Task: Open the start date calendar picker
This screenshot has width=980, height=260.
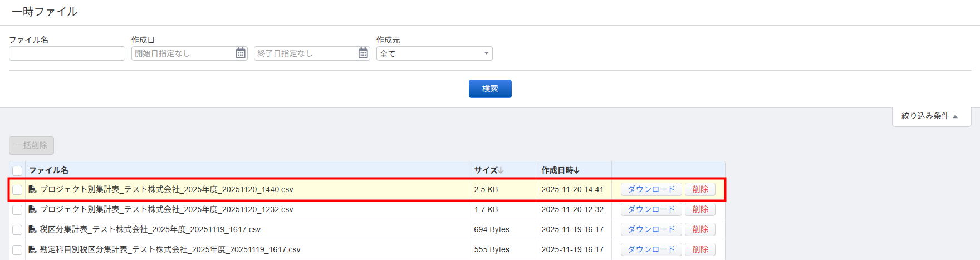Action: click(241, 53)
